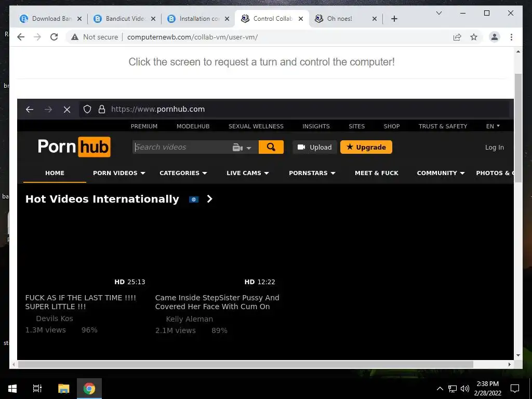Click the chevron after Hot Videos Internationally

click(x=210, y=199)
